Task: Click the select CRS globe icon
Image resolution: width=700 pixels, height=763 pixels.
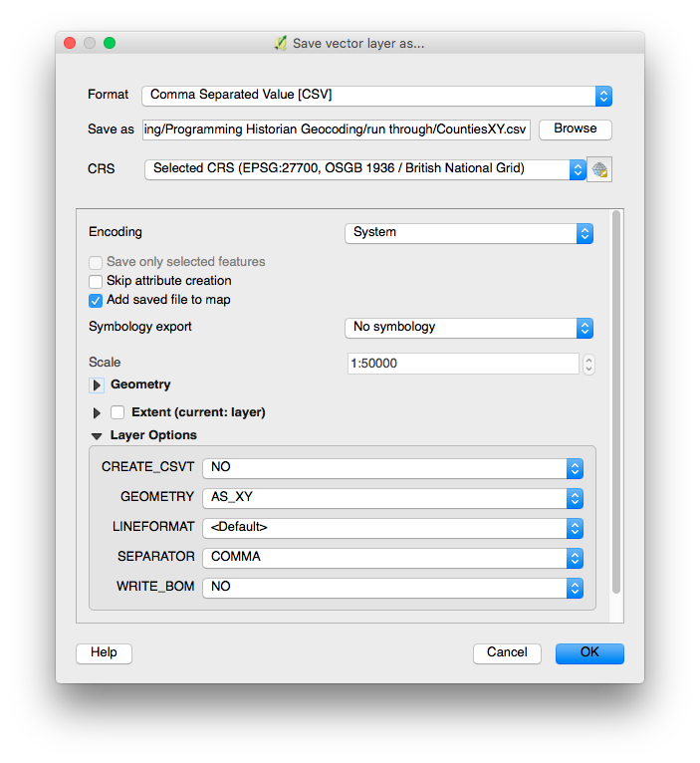Action: click(x=599, y=169)
